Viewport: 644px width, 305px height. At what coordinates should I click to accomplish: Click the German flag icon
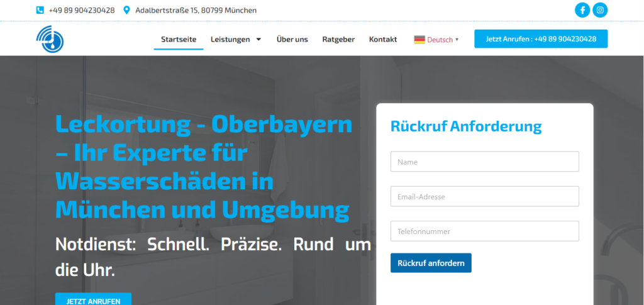419,40
